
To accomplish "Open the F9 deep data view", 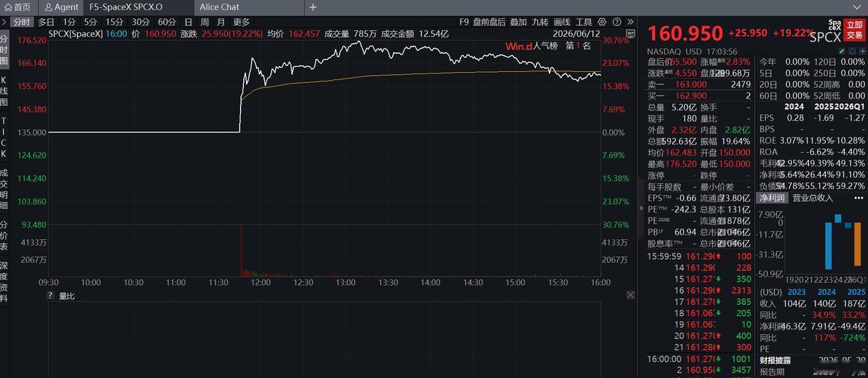I will pyautogui.click(x=464, y=22).
